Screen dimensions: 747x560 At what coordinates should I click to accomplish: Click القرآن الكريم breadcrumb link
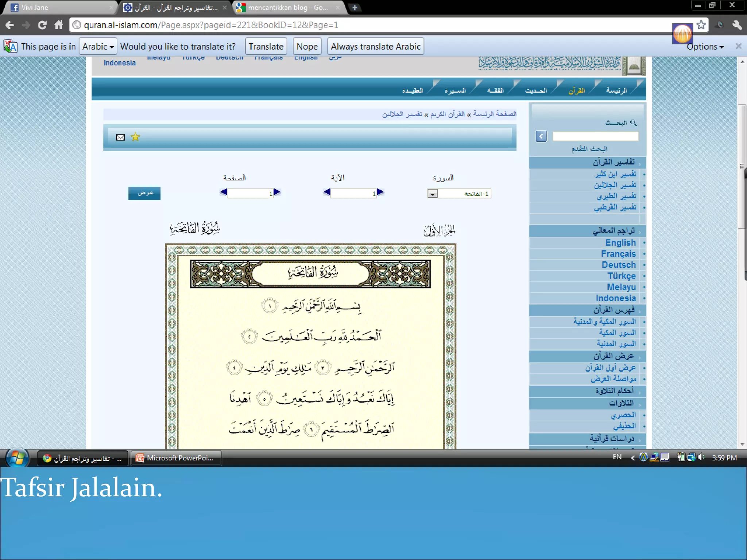pos(448,114)
